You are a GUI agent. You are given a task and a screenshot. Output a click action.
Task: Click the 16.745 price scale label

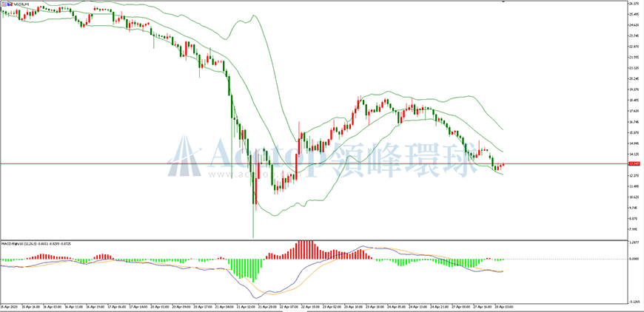click(633, 122)
